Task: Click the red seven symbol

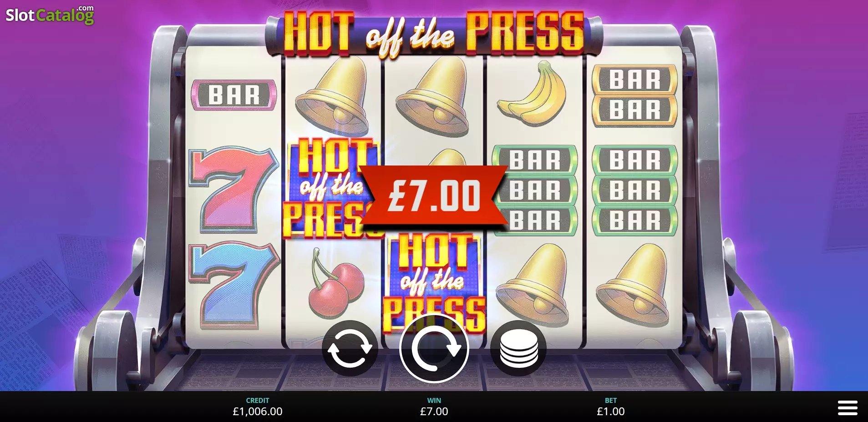Action: [233, 188]
